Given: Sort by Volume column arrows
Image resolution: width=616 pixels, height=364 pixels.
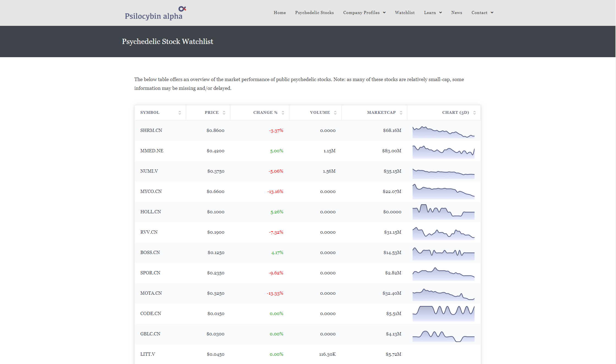Looking at the screenshot, I should 335,113.
